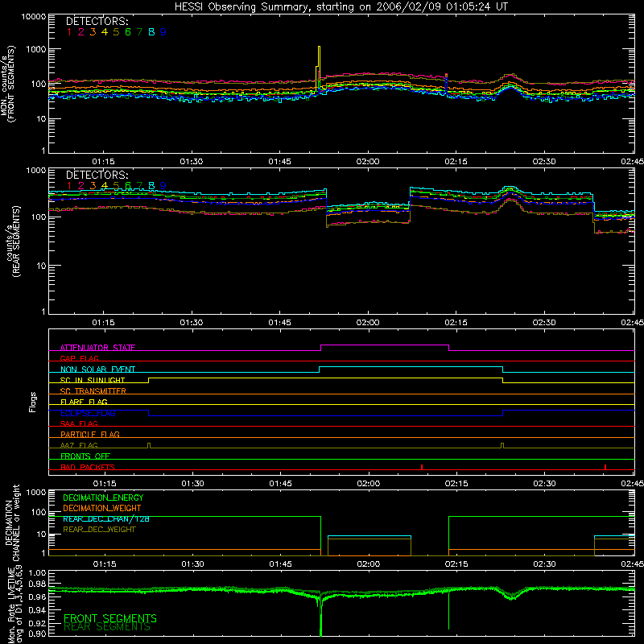This screenshot has height=644, width=644.
Task: Click the NON_SOLAR_EVENT flag label
Action: 97,369
